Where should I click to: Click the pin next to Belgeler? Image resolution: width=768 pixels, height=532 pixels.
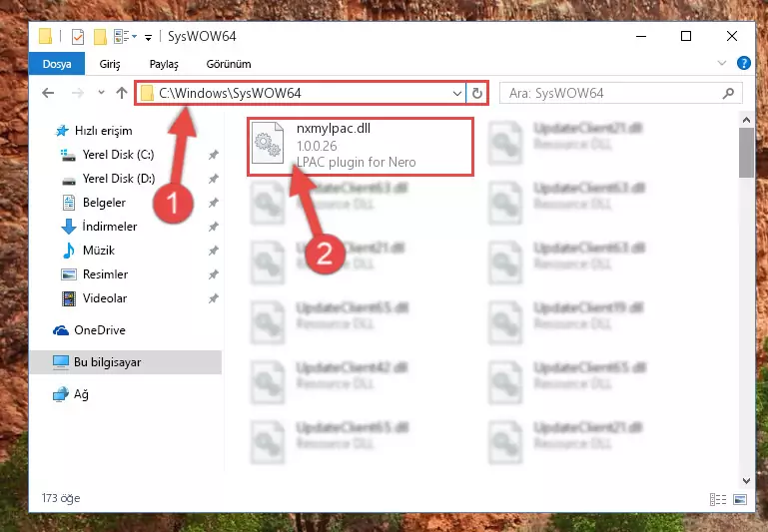click(x=213, y=203)
